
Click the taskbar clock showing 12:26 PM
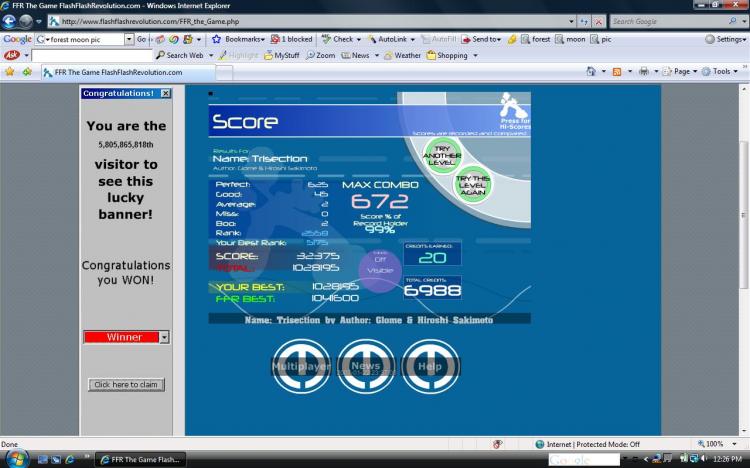pos(727,459)
